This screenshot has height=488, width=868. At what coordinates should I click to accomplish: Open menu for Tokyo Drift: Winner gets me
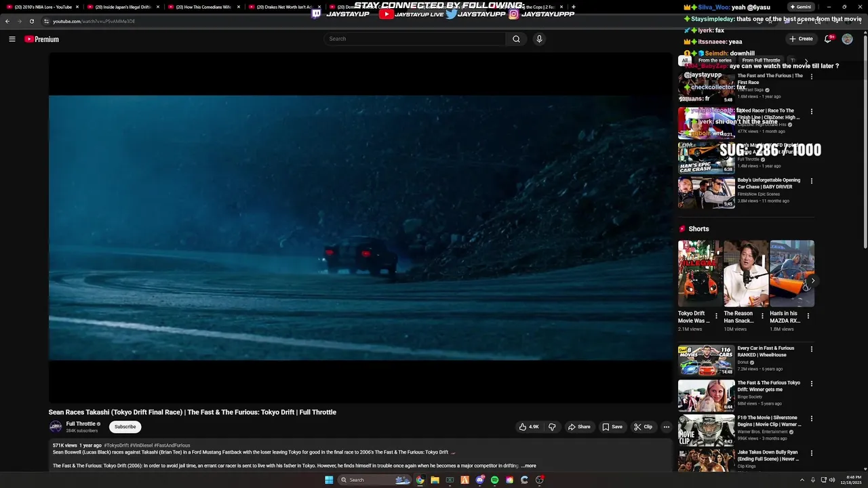point(812,384)
